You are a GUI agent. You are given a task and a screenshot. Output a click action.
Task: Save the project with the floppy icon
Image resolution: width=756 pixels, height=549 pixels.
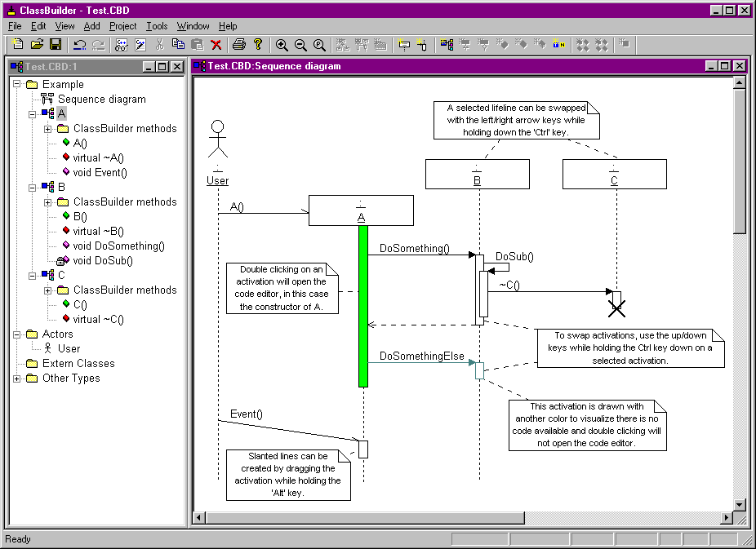click(x=56, y=44)
